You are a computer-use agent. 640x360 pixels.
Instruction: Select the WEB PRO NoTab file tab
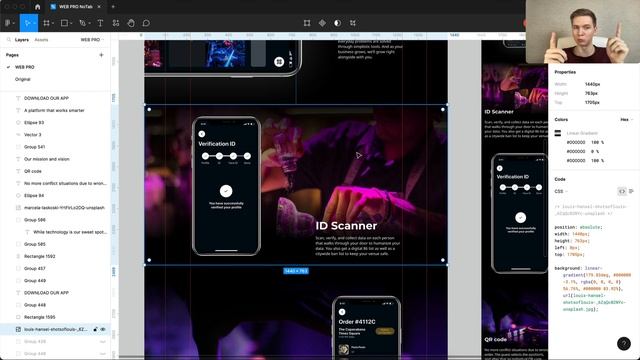click(x=76, y=7)
